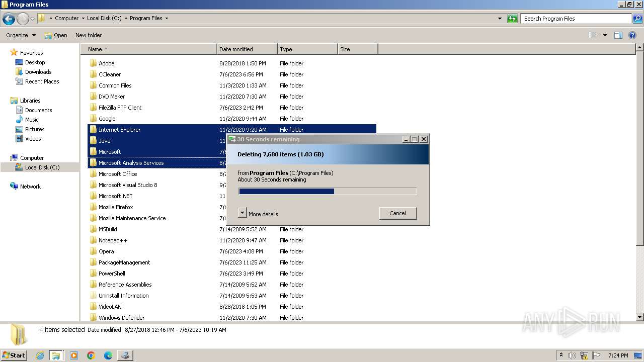
Task: Click the clock in the system tray
Action: point(618,355)
